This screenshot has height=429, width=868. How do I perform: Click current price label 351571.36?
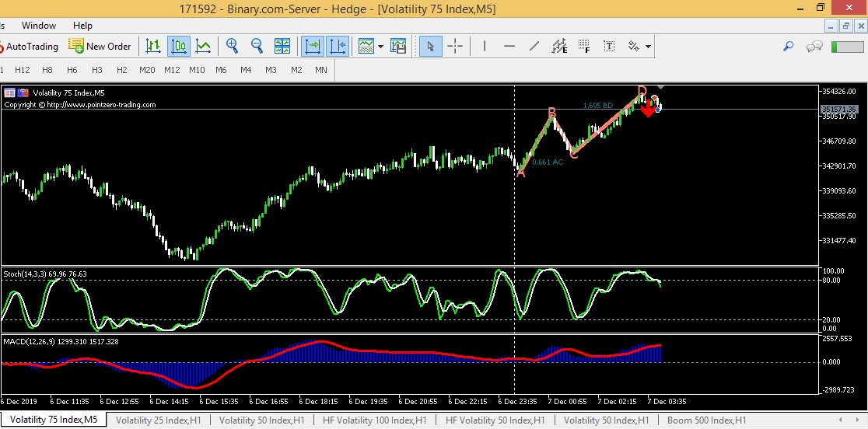click(840, 109)
